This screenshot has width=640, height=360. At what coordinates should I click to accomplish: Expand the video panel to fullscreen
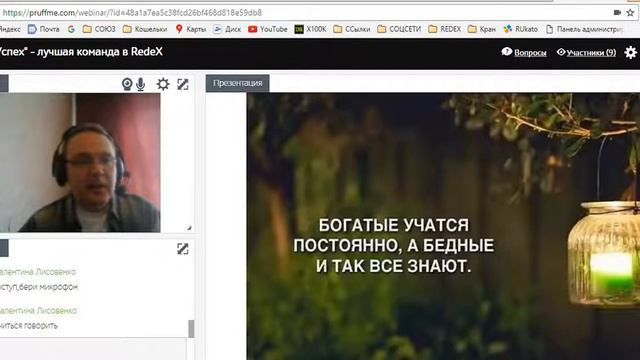183,84
